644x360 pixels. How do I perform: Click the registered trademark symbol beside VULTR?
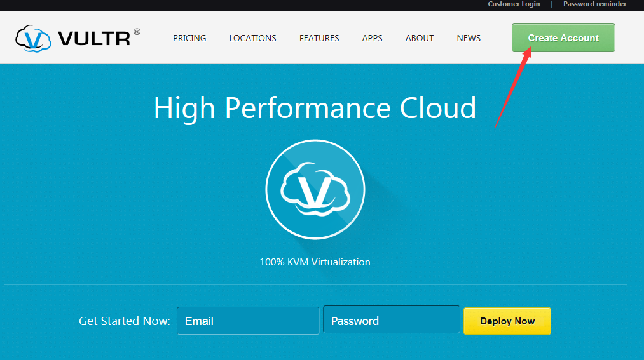coord(137,32)
